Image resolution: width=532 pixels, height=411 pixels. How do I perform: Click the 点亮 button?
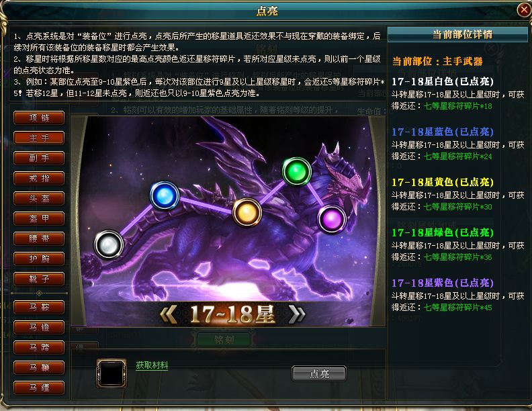click(319, 373)
